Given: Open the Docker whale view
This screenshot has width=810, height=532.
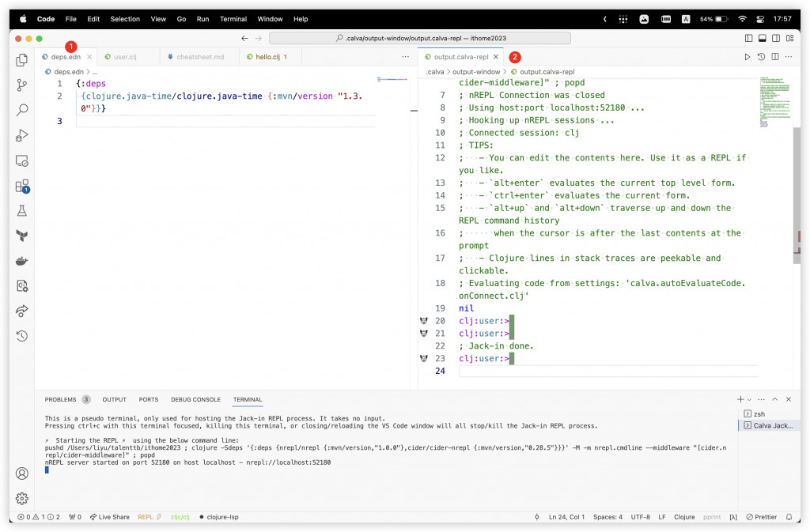Looking at the screenshot, I should coord(21,261).
